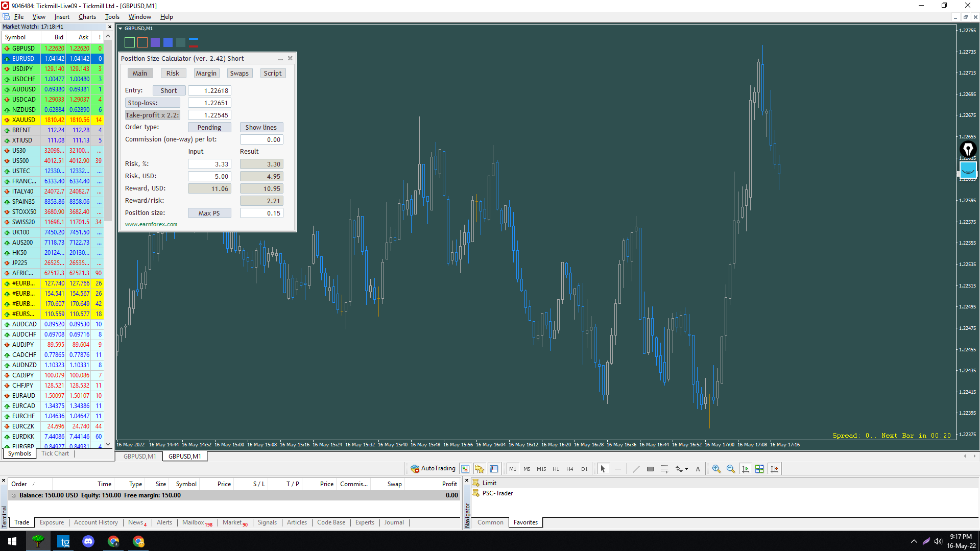Screen dimensions: 980x551
Task: Open the Tools menu
Action: [112, 17]
